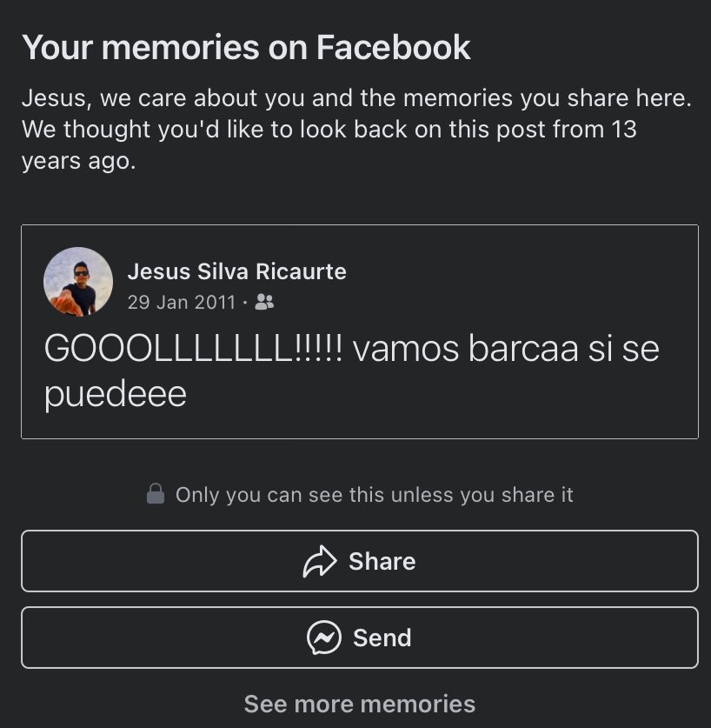Click the word puedeee in post

(116, 395)
